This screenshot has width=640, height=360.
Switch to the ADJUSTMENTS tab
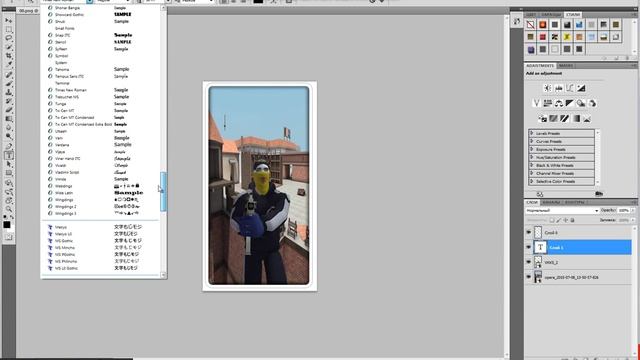point(540,66)
